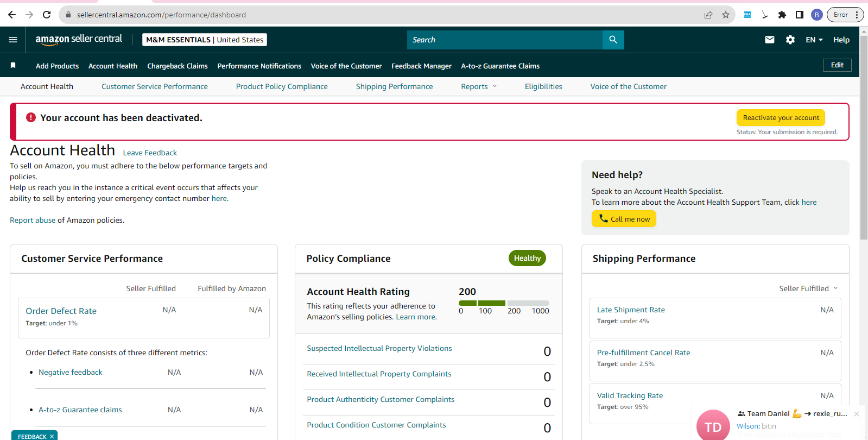Open Late Shipment Rate link
The image size is (868, 440).
click(631, 310)
